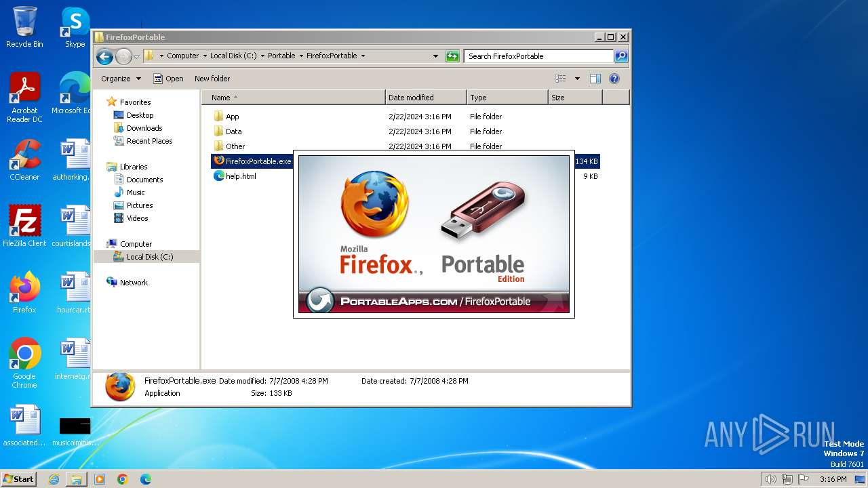
Task: Click the volume speaker tray icon
Action: pos(770,479)
